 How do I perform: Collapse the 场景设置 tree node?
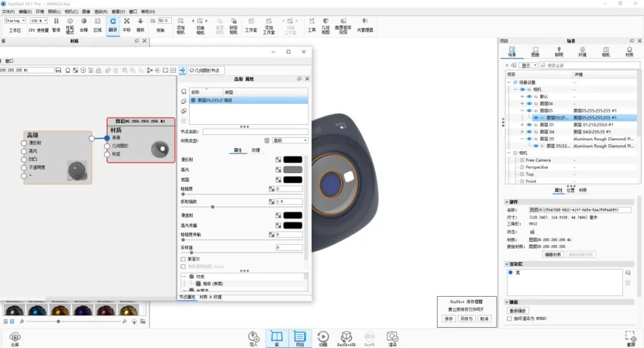[509, 83]
